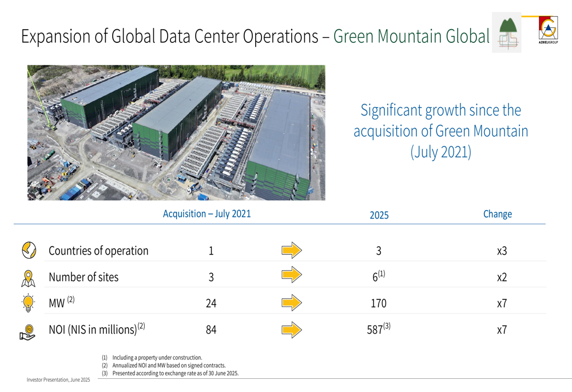The image size is (572, 392).
Task: Click the Green Mountain tree logo
Action: [x=506, y=33]
